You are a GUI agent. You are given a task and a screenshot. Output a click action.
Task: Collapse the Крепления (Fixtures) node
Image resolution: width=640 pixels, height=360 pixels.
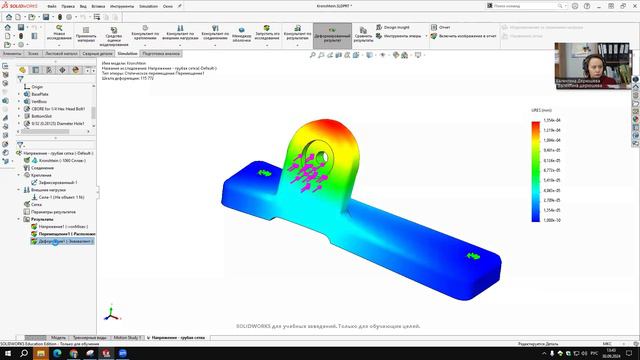tap(19, 175)
